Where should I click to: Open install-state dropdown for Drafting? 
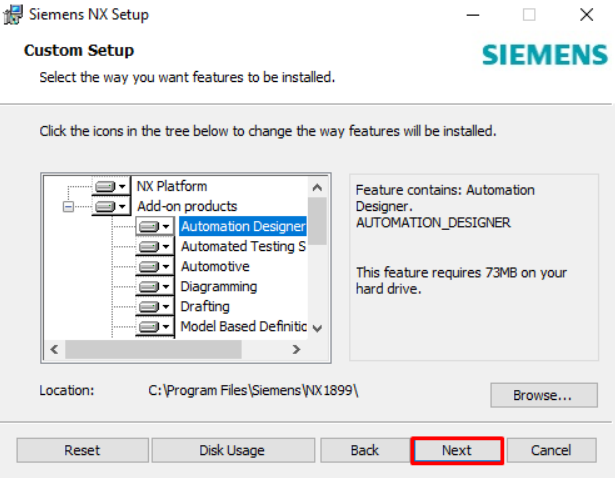(155, 307)
